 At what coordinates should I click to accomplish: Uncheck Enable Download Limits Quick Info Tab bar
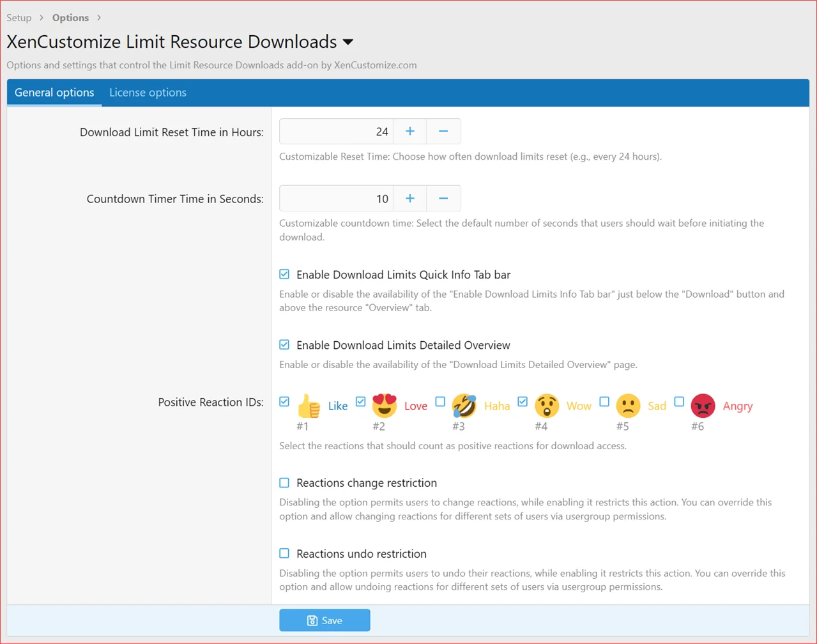(x=284, y=275)
